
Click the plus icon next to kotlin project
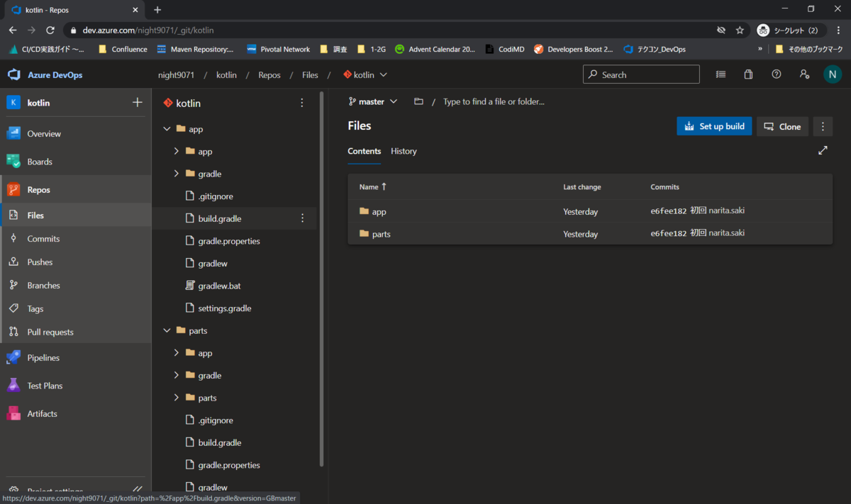tap(138, 102)
